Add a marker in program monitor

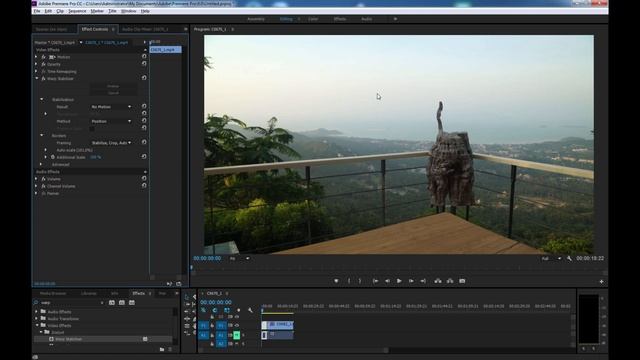[x=336, y=281]
